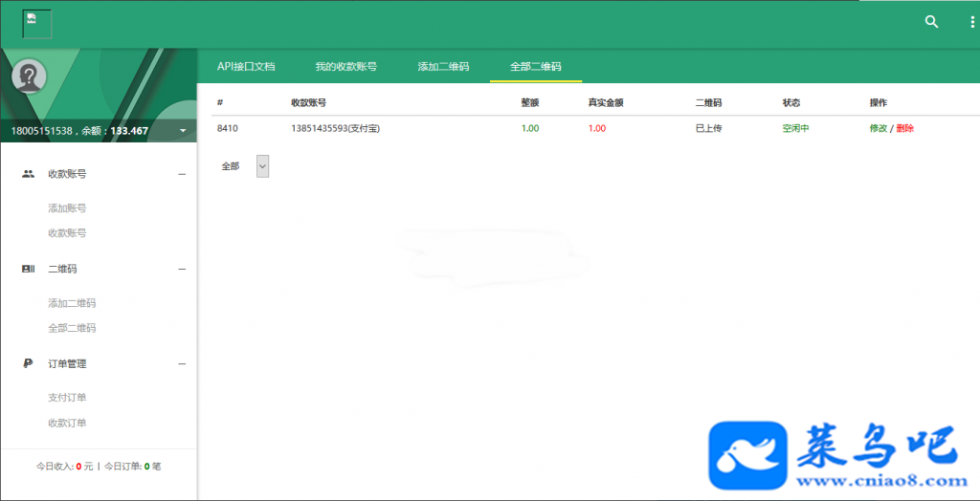Click the people icon beside 收款账号

(x=28, y=174)
